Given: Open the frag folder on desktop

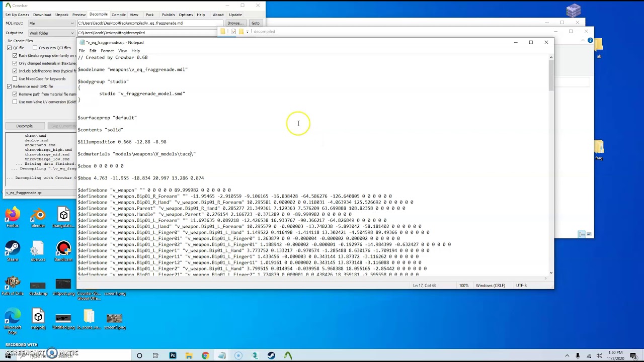Looking at the screenshot, I should pos(599,150).
